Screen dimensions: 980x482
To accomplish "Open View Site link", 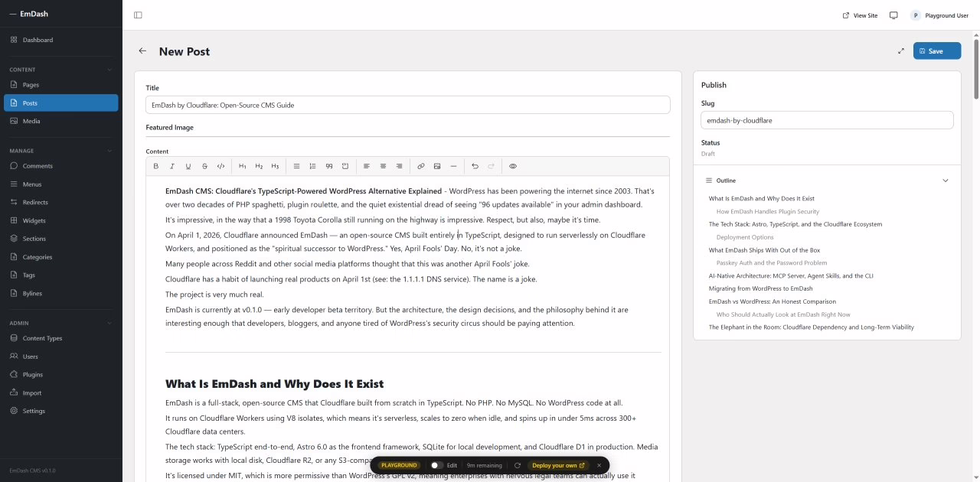I will pyautogui.click(x=860, y=15).
